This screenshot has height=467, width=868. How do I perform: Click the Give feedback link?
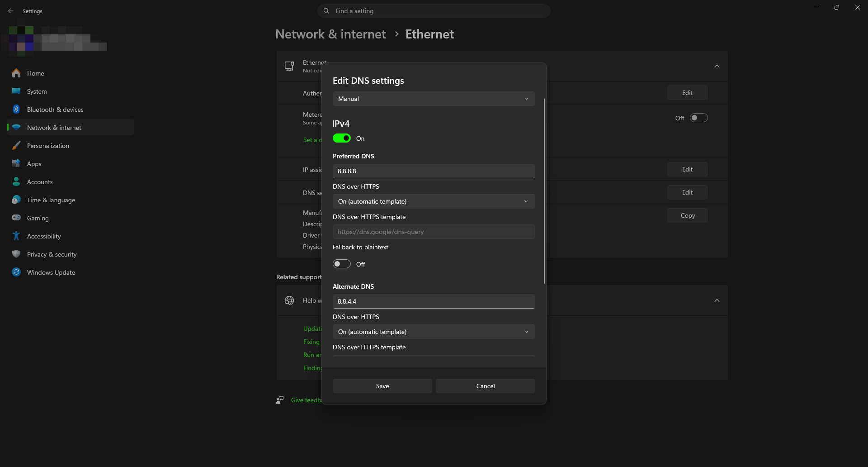tap(307, 400)
